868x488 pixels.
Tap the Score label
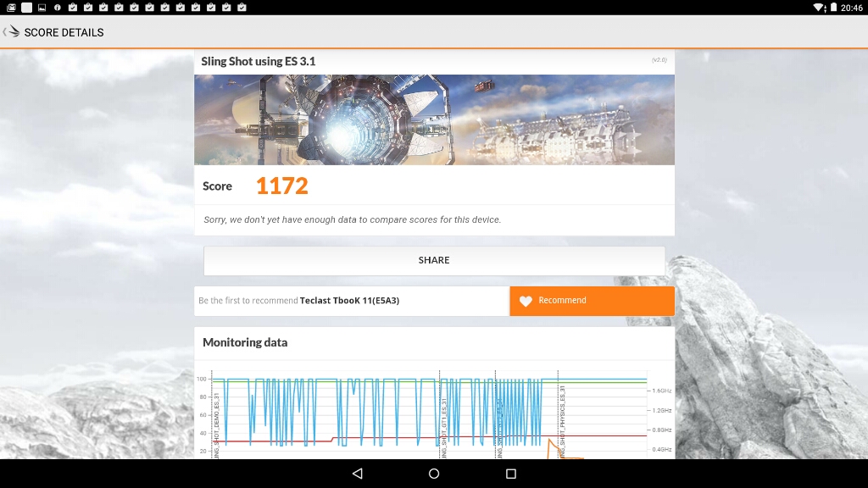[217, 186]
